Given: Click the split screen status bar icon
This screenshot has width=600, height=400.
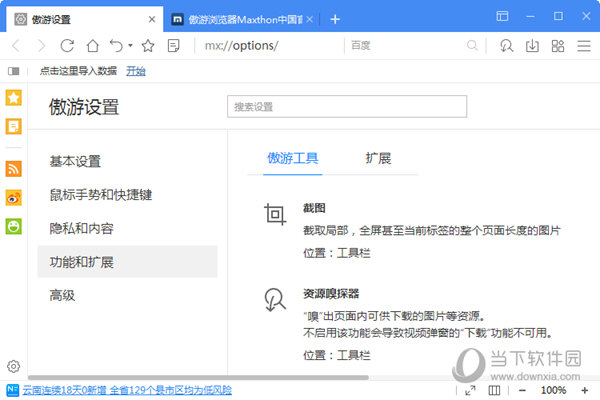Looking at the screenshot, I should tap(494, 390).
